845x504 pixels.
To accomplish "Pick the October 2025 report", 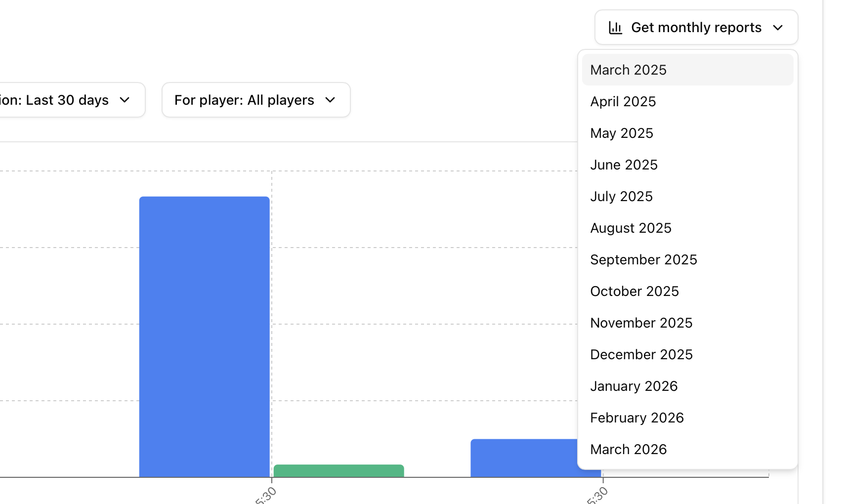I will coord(634,291).
